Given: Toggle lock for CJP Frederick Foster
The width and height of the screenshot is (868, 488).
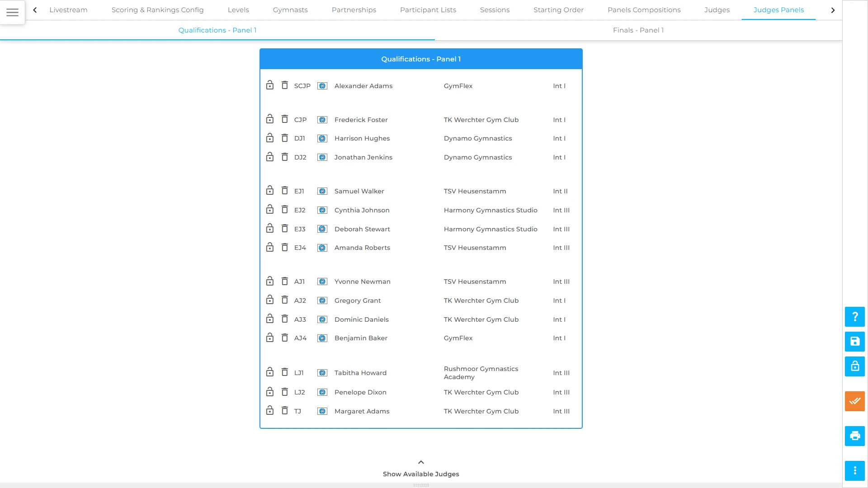Looking at the screenshot, I should pos(270,119).
